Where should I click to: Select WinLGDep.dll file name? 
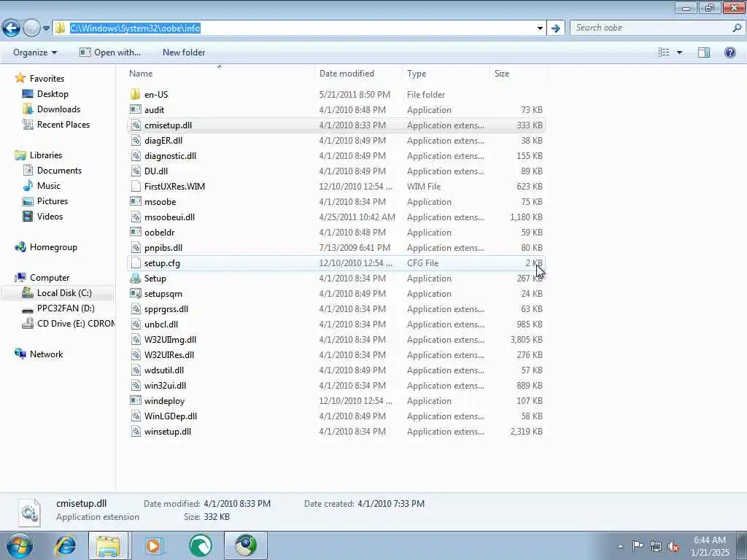pos(171,416)
